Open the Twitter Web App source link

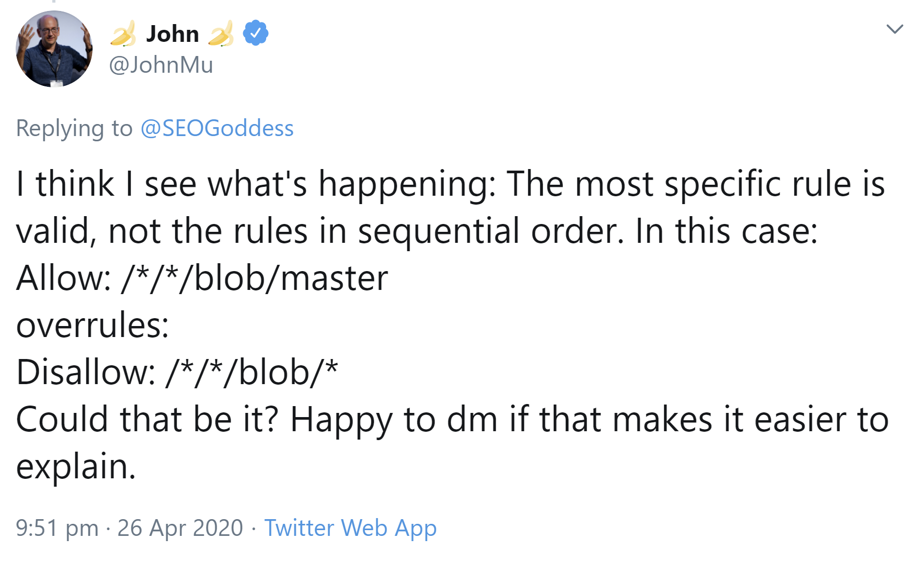pyautogui.click(x=350, y=528)
